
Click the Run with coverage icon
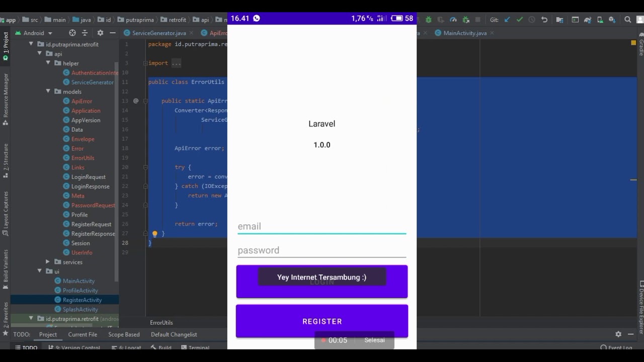coord(441,20)
